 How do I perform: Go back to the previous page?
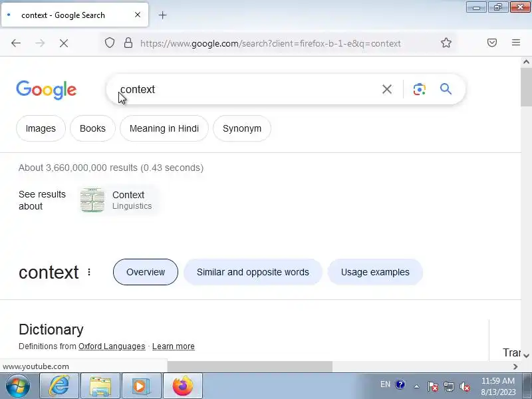click(16, 43)
